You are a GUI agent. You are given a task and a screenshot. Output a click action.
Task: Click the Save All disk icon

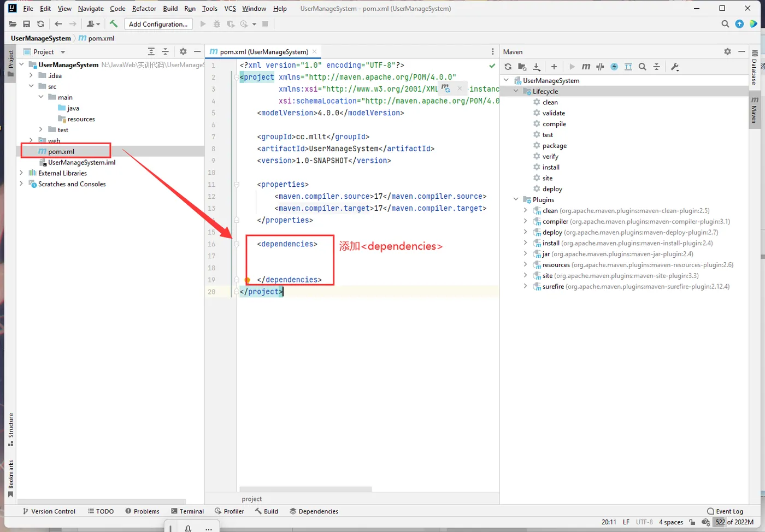point(26,24)
